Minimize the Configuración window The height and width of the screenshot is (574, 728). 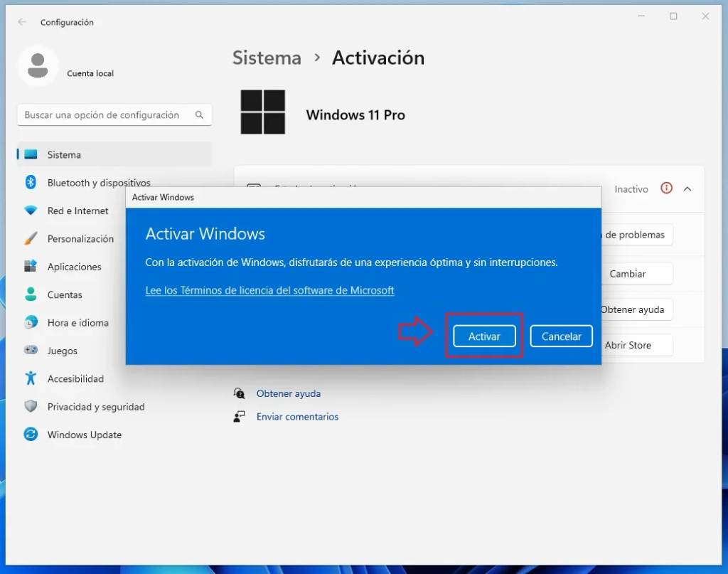[x=641, y=16]
